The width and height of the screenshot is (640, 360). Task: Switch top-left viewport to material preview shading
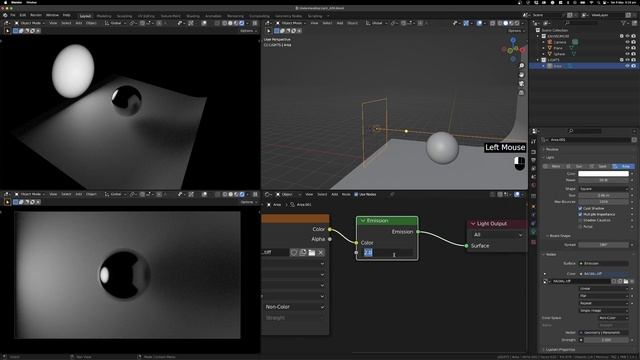point(236,23)
